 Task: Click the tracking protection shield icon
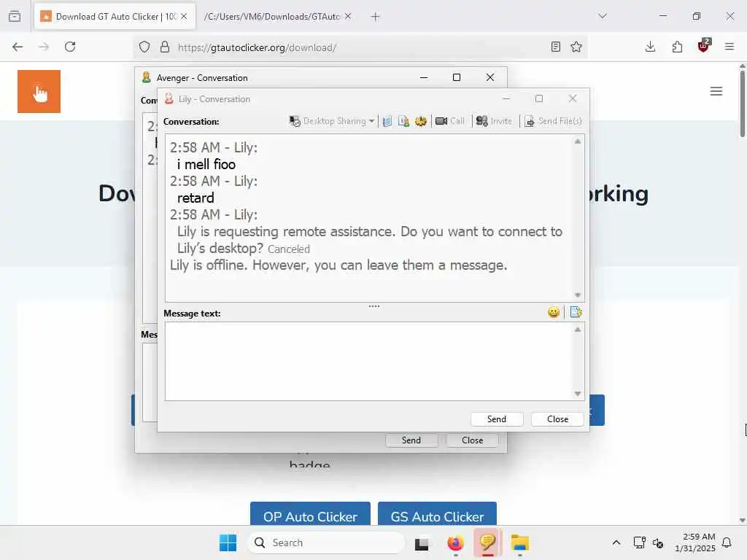[x=144, y=47]
